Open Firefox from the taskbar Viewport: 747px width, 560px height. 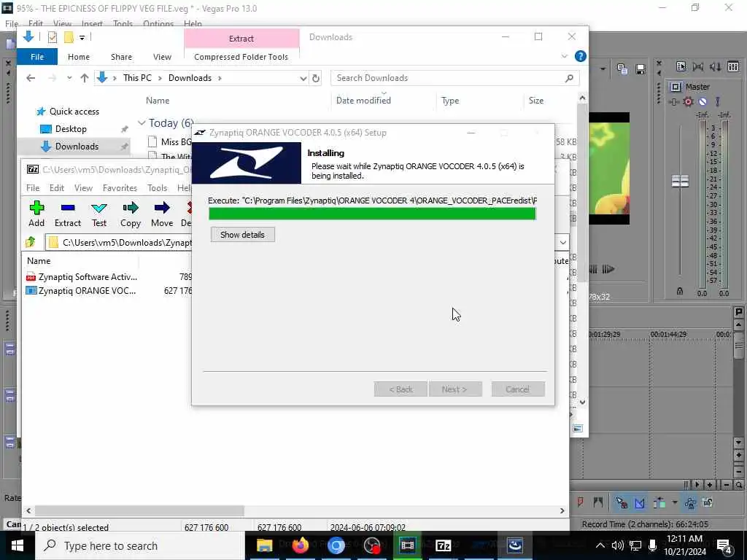(300, 545)
